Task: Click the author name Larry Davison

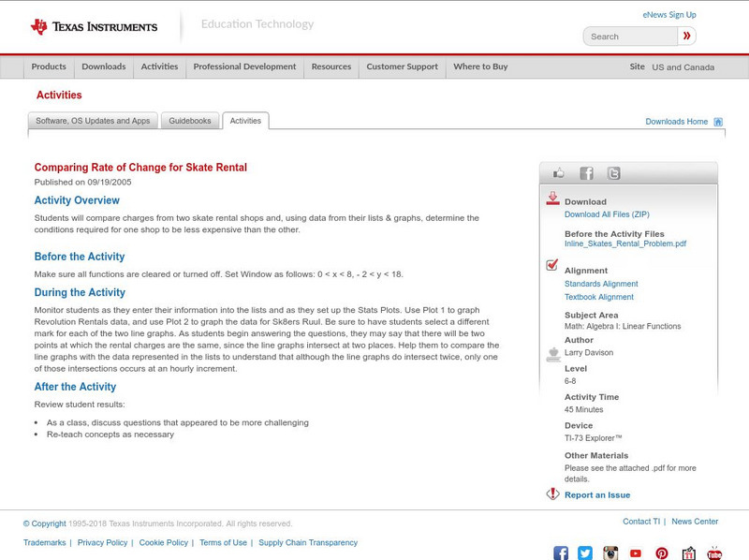Action: [x=589, y=353]
